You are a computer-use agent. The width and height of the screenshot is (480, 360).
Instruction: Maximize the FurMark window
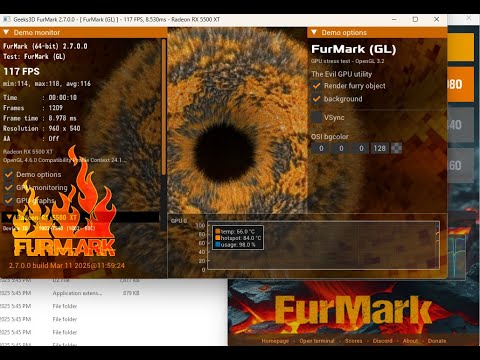coord(415,19)
